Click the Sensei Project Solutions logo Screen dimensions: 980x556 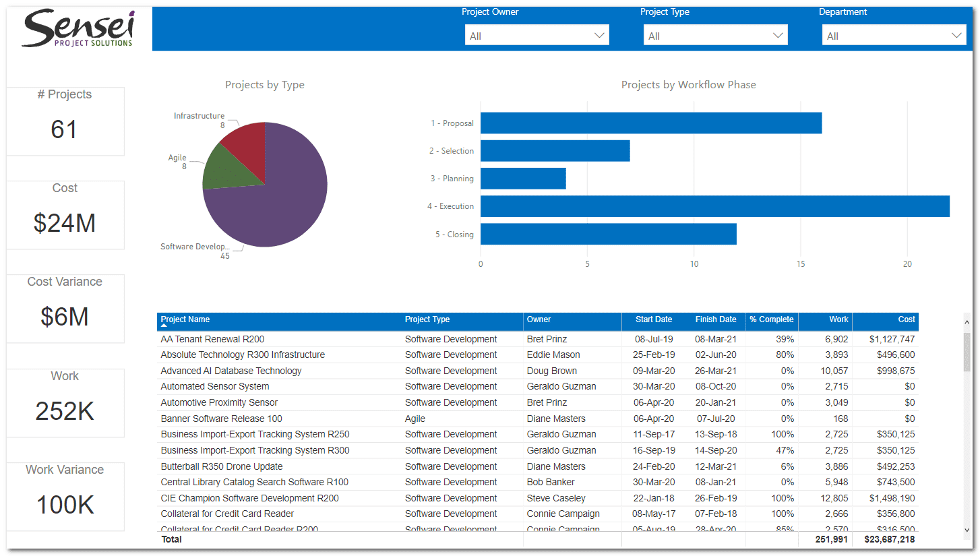[x=78, y=29]
